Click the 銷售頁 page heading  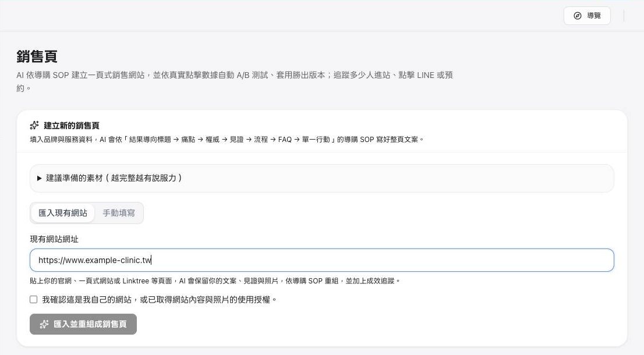[x=37, y=56]
